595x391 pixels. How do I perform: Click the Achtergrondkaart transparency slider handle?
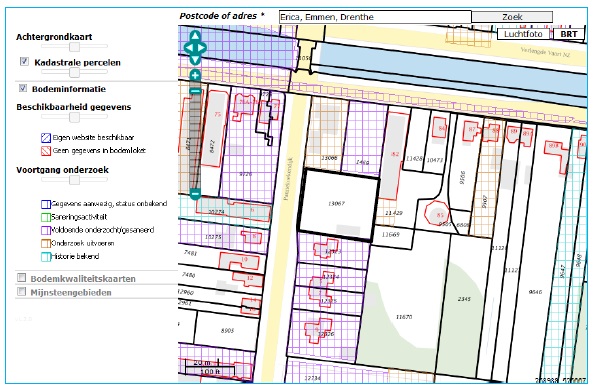[x=74, y=46]
